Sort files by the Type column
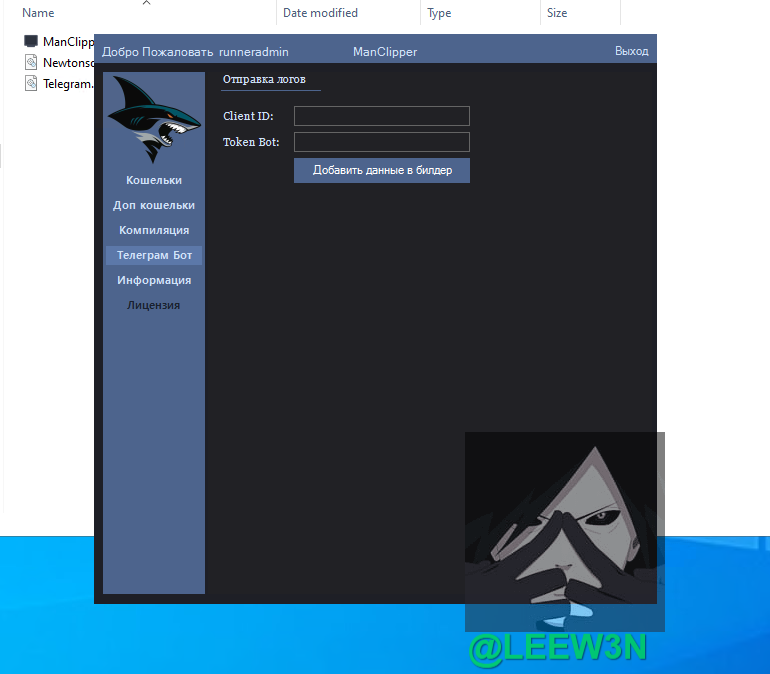Screen dimensions: 770x674 pos(439,13)
